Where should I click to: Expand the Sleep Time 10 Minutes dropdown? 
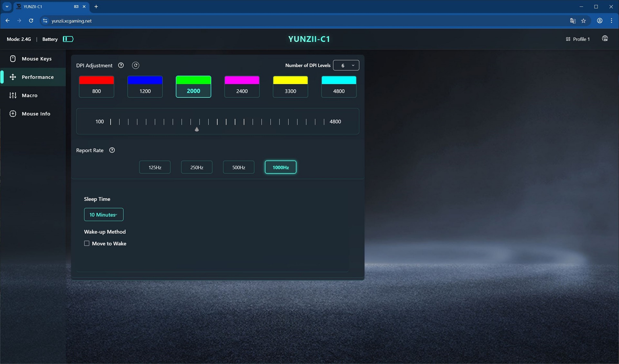103,214
